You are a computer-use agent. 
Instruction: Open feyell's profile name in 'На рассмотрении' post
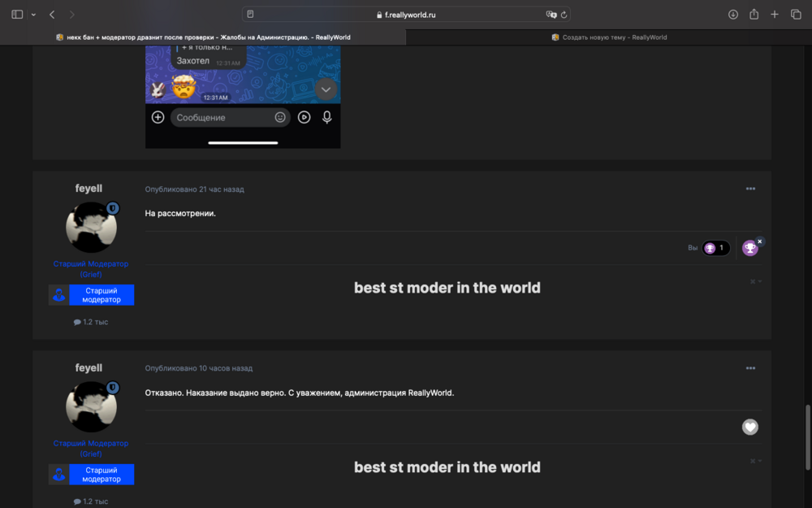click(89, 189)
